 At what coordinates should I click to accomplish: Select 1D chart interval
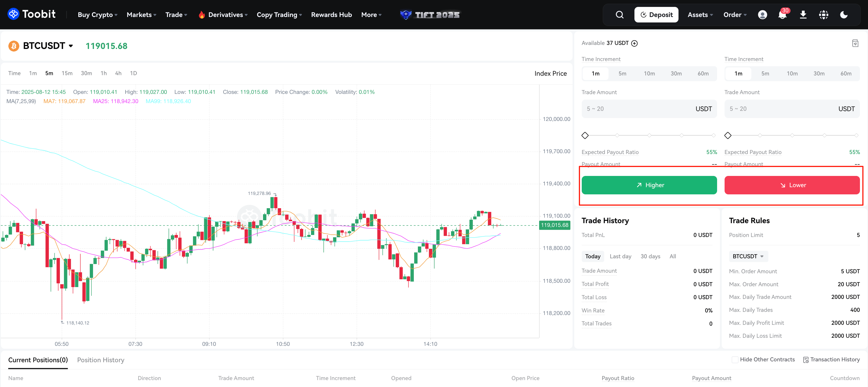(133, 73)
